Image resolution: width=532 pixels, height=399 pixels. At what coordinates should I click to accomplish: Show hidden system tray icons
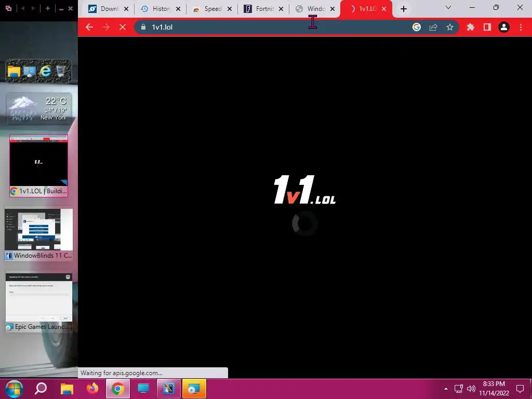click(446, 389)
